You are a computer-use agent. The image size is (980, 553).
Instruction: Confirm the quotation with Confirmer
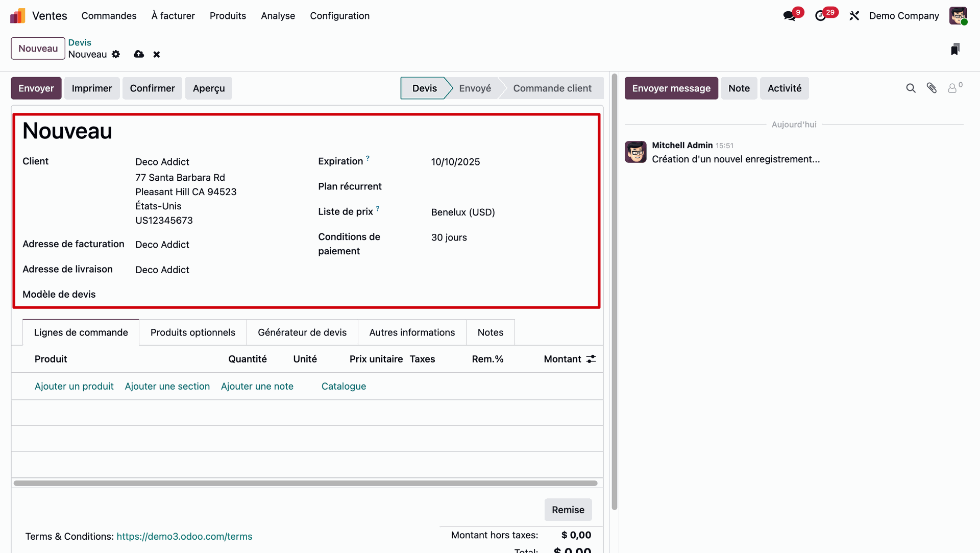point(152,88)
